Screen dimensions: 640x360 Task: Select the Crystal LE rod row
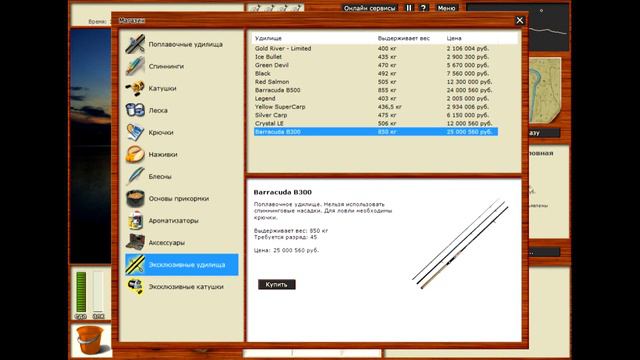coord(376,123)
